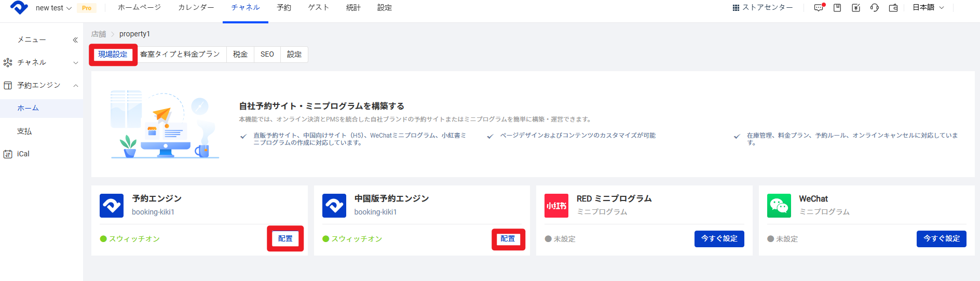The height and width of the screenshot is (281, 980).
Task: Click 今すぐ設定 on RED ミニプログラム card
Action: (719, 239)
